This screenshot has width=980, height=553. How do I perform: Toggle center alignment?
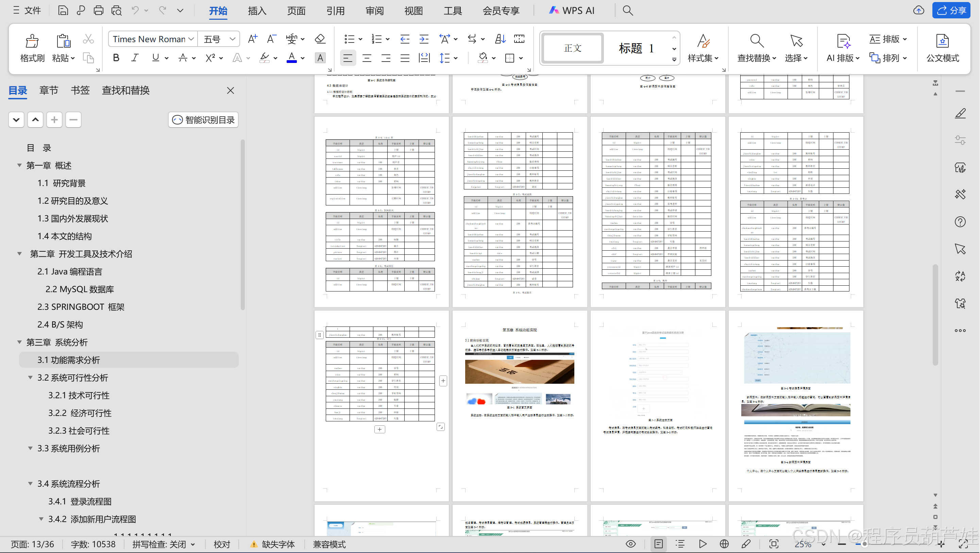pos(367,58)
